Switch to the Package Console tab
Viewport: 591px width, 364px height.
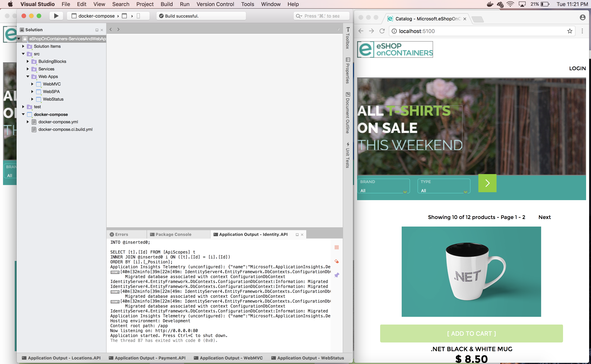173,234
